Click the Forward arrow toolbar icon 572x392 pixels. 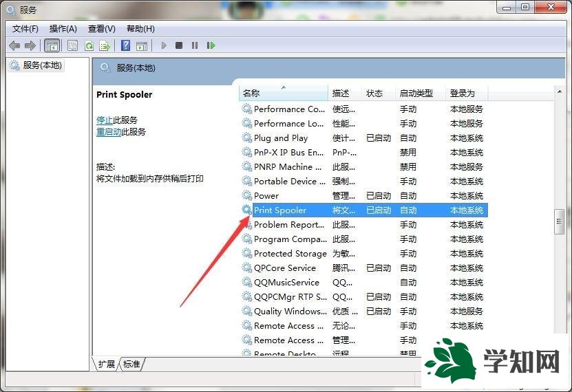point(30,46)
